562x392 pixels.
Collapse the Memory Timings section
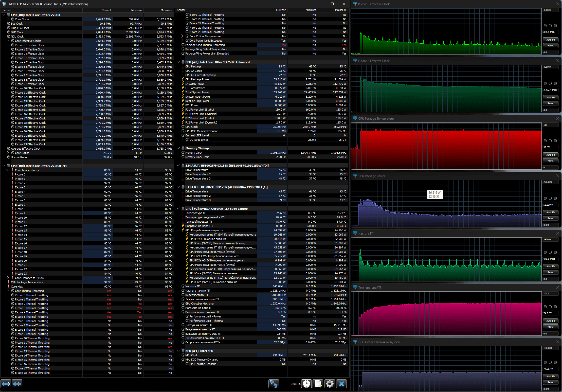tap(178, 148)
